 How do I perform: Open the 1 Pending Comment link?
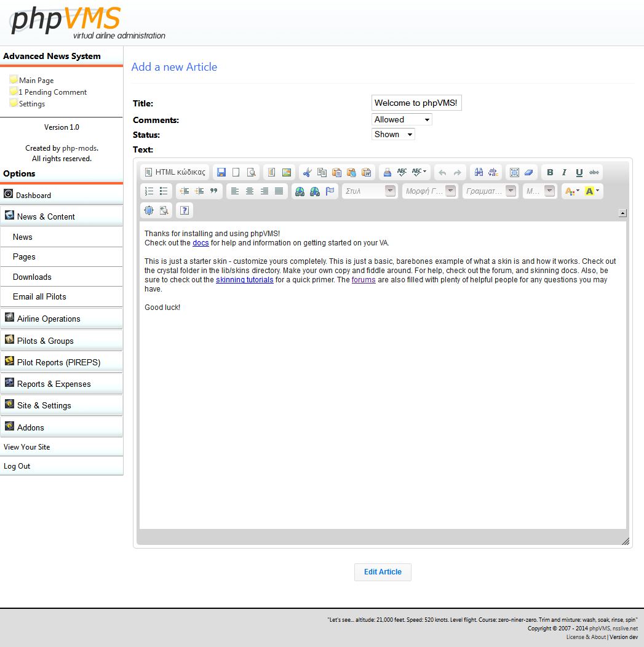(53, 92)
